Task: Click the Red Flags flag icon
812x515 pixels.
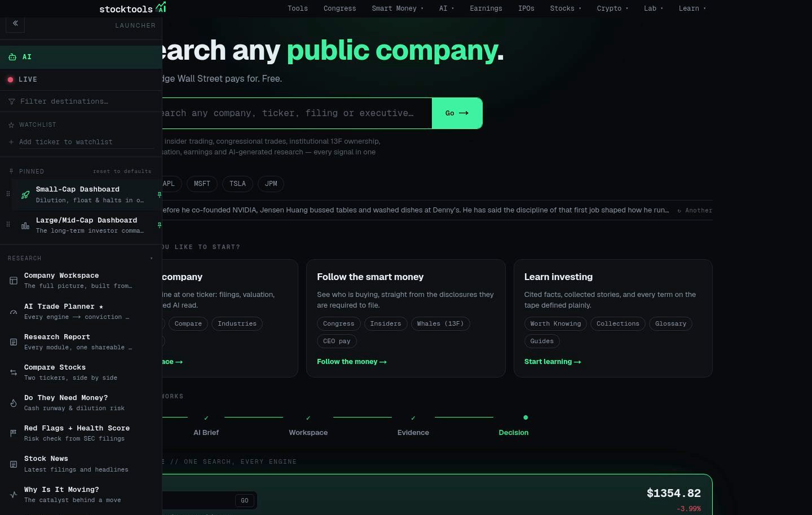Action: click(14, 433)
